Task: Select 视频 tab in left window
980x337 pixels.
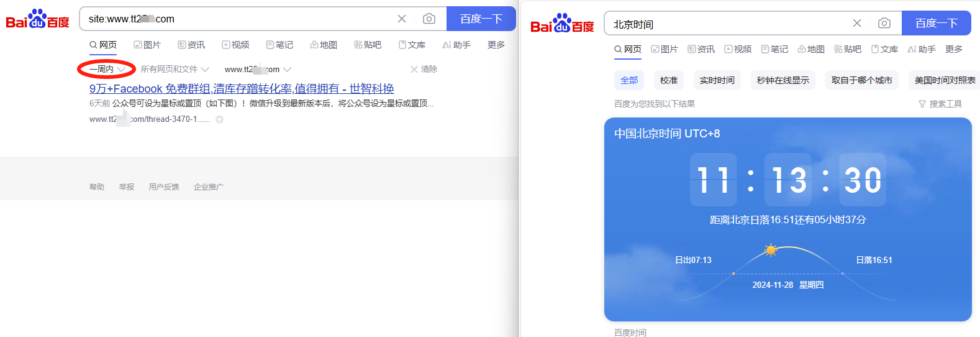Action: [235, 45]
